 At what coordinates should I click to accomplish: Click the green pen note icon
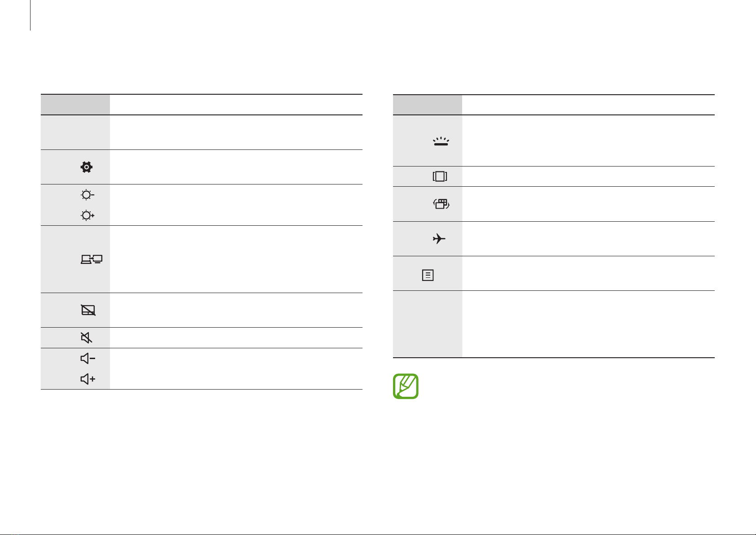(x=406, y=386)
